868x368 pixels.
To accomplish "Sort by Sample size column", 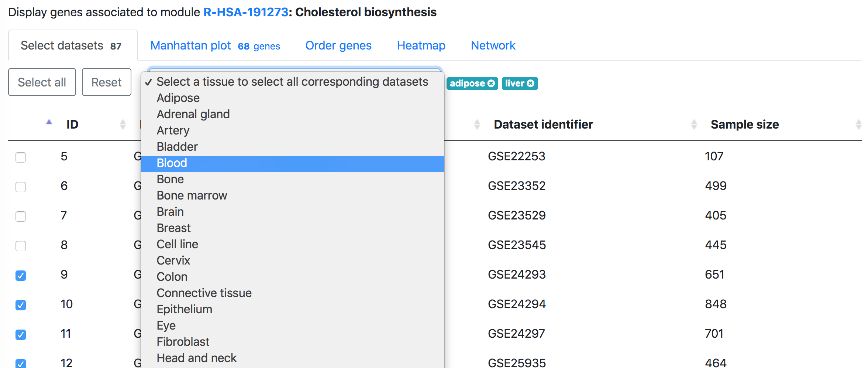I will coord(745,125).
